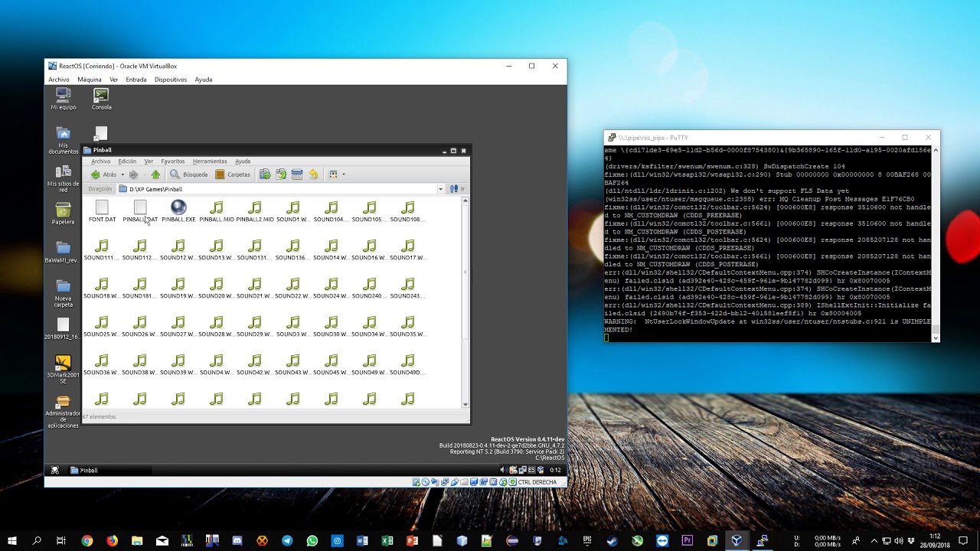Toggle the Carpetas folders pane
The width and height of the screenshot is (980, 551).
(x=233, y=174)
